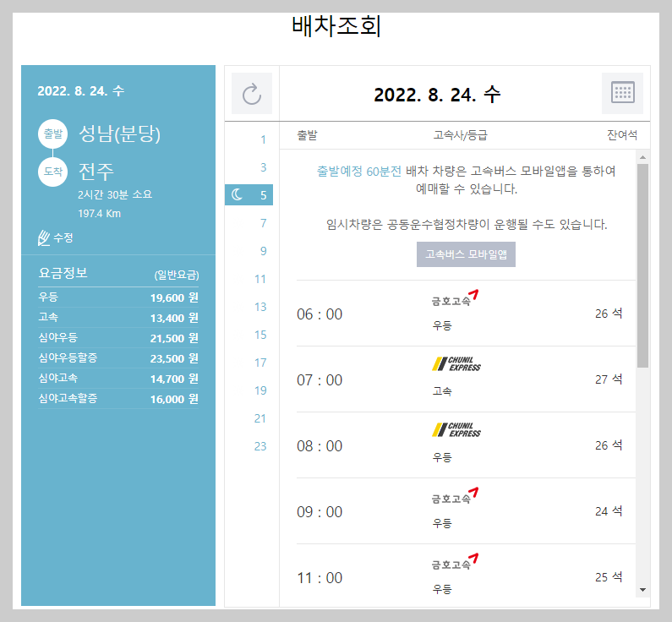
Task: Click departure terminal 성남(분당)
Action: tap(119, 134)
